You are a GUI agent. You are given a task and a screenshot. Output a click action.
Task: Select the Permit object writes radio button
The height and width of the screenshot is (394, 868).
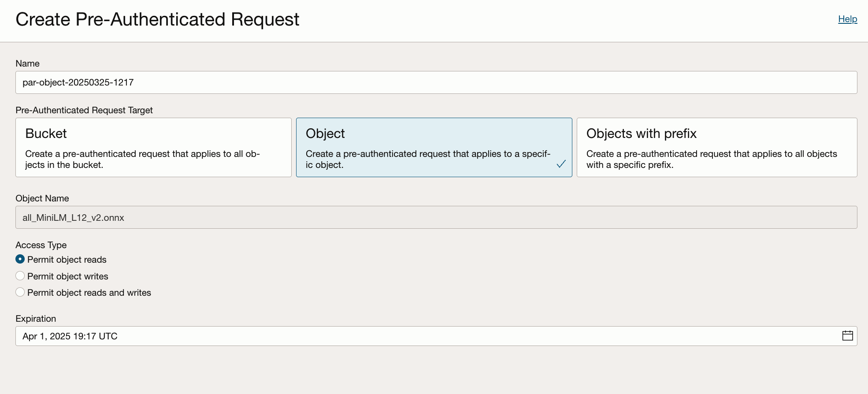point(20,276)
